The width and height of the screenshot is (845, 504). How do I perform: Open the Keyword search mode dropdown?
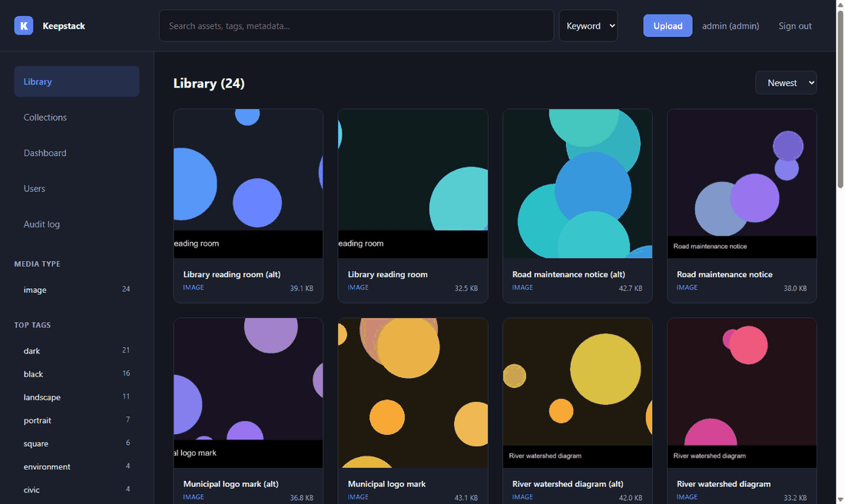coord(588,25)
